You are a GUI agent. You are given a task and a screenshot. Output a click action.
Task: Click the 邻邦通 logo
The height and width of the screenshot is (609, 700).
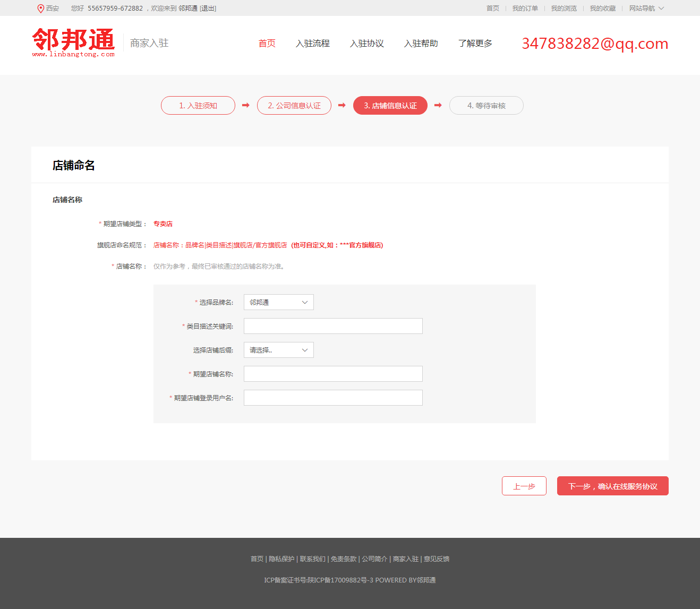tap(73, 42)
